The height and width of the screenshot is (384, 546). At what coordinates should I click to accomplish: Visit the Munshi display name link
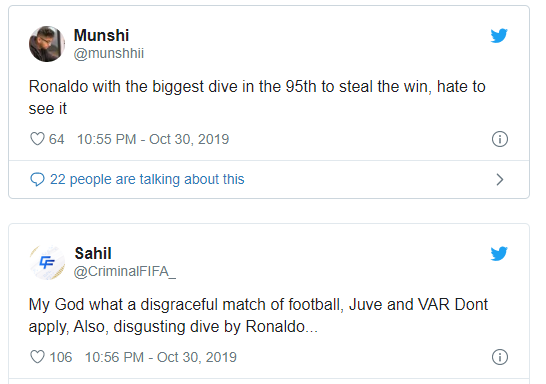coord(101,35)
